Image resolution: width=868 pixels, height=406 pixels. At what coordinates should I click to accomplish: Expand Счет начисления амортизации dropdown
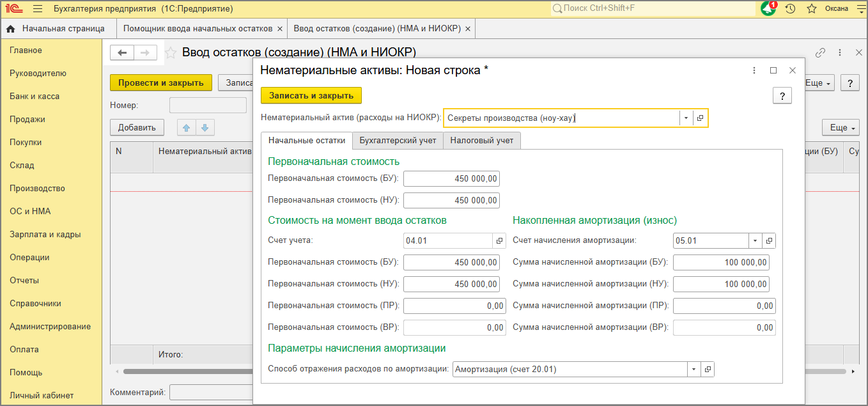[x=756, y=241]
